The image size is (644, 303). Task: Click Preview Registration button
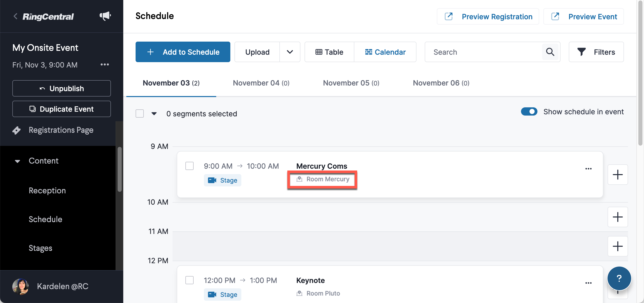(488, 16)
